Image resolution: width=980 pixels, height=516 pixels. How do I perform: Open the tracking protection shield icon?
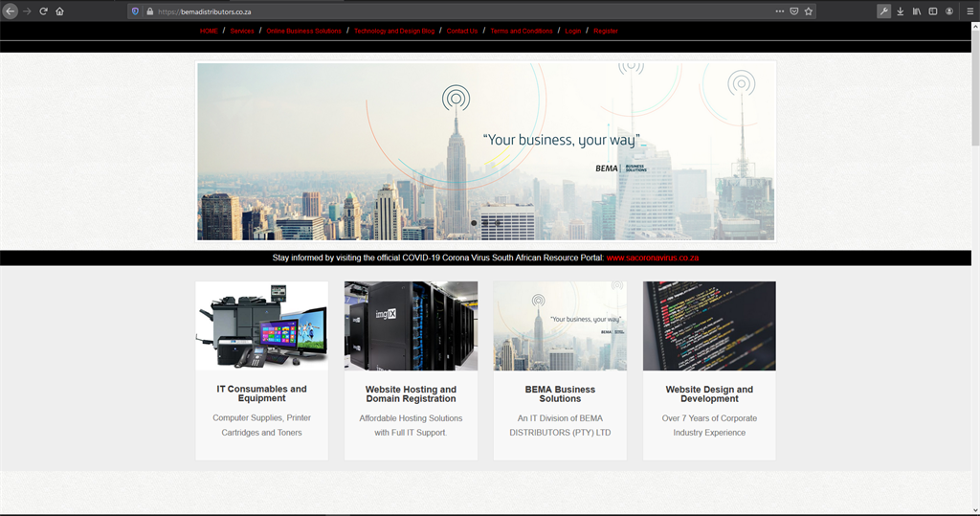coord(135,11)
